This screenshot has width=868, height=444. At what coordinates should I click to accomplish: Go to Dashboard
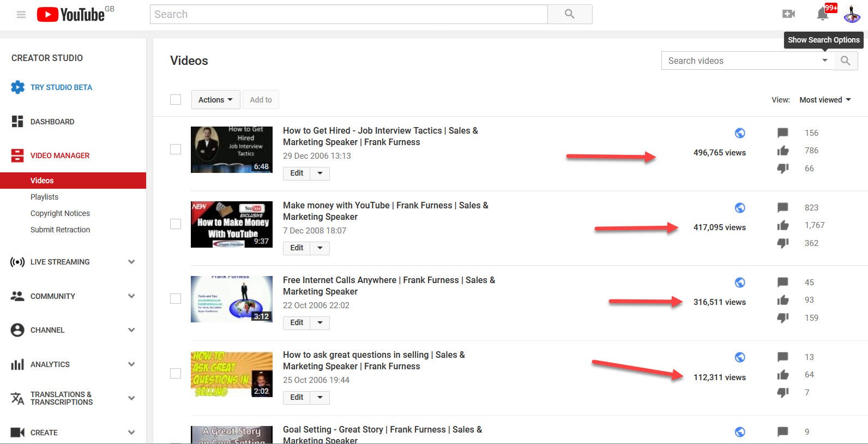tap(52, 122)
